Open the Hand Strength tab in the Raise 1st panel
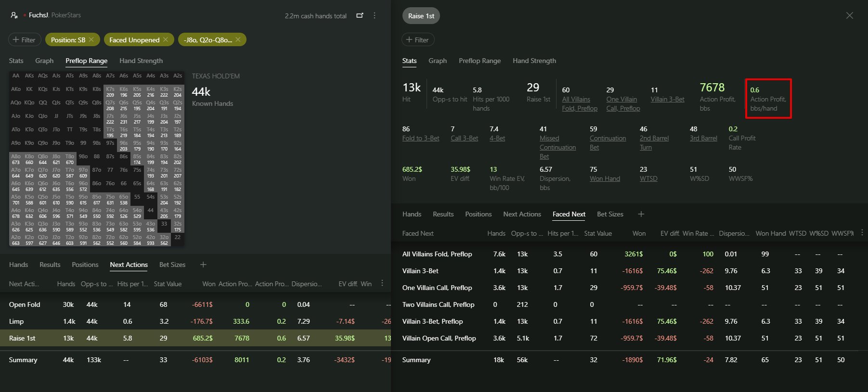Image resolution: width=868 pixels, height=392 pixels. click(x=534, y=61)
